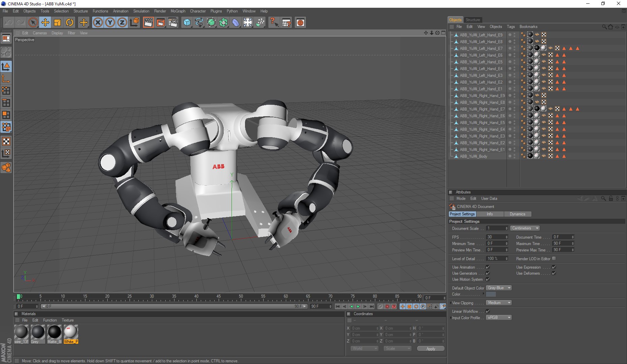Select ABB_YuMi_Body in object list
Image resolution: width=627 pixels, height=364 pixels.
tap(473, 156)
